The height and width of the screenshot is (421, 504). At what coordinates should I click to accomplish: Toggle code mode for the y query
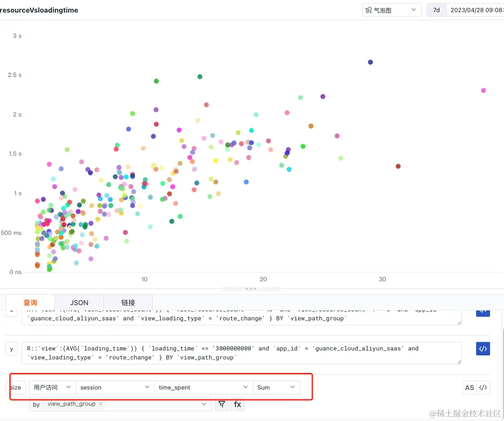click(483, 349)
